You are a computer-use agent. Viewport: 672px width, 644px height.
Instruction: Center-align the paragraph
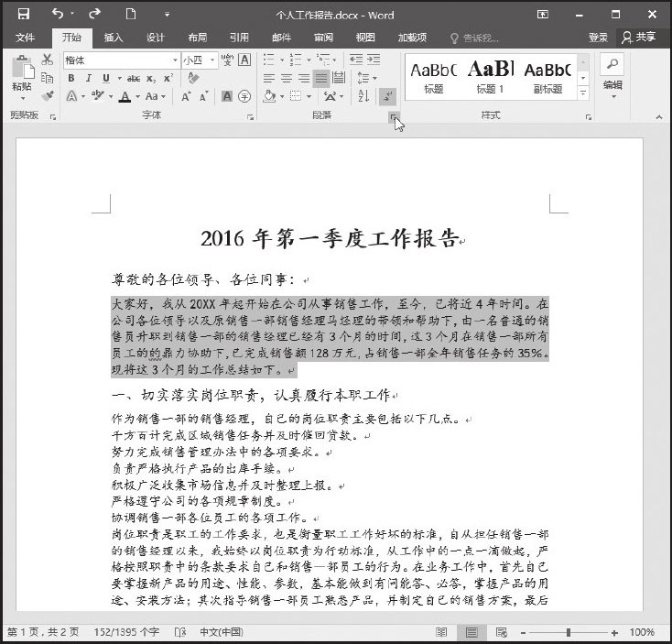tap(287, 78)
